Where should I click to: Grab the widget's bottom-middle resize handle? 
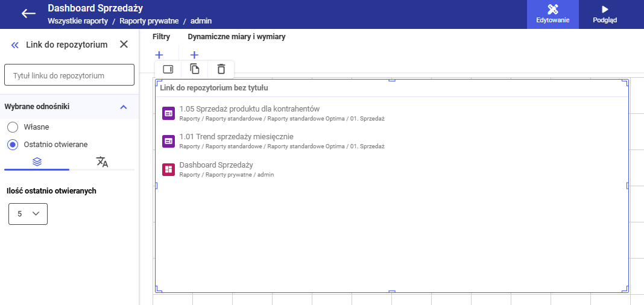pos(392,292)
